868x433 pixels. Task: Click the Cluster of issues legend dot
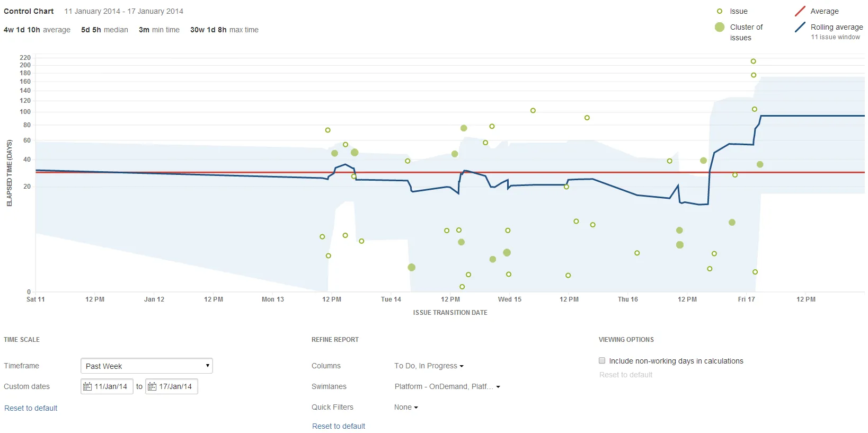pos(720,27)
